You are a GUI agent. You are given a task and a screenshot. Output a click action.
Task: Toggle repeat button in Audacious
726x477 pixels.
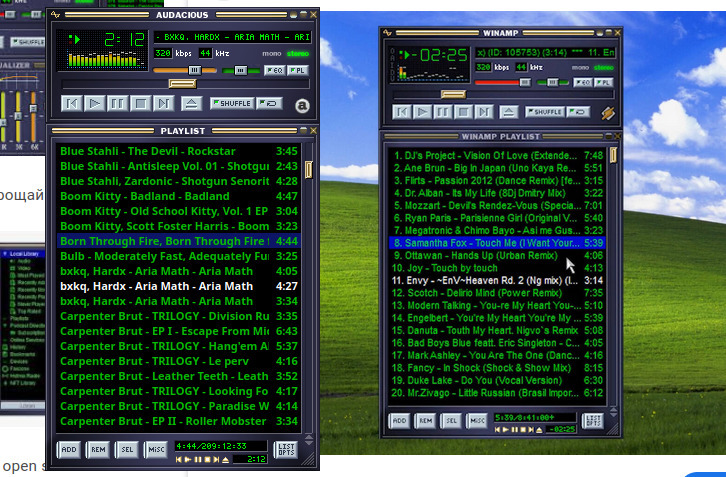click(269, 103)
